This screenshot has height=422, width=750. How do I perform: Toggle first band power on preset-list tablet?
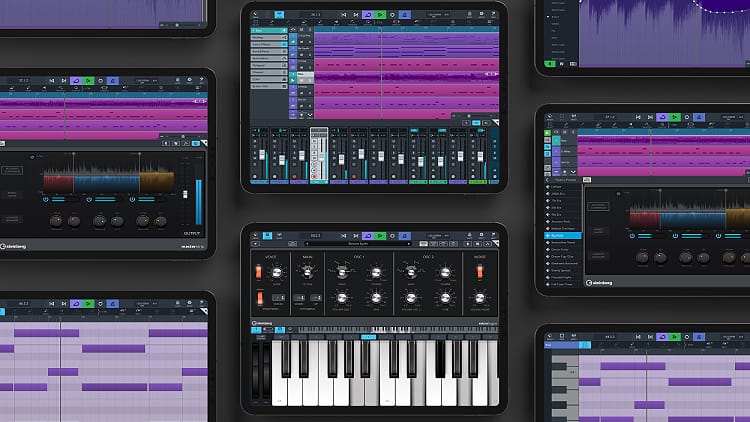click(x=632, y=235)
